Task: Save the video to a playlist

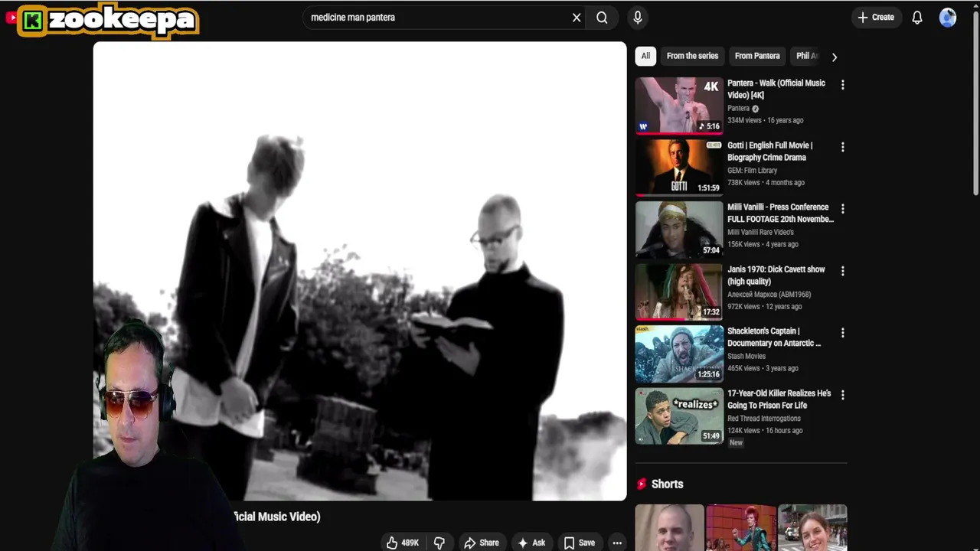Action: 580,543
